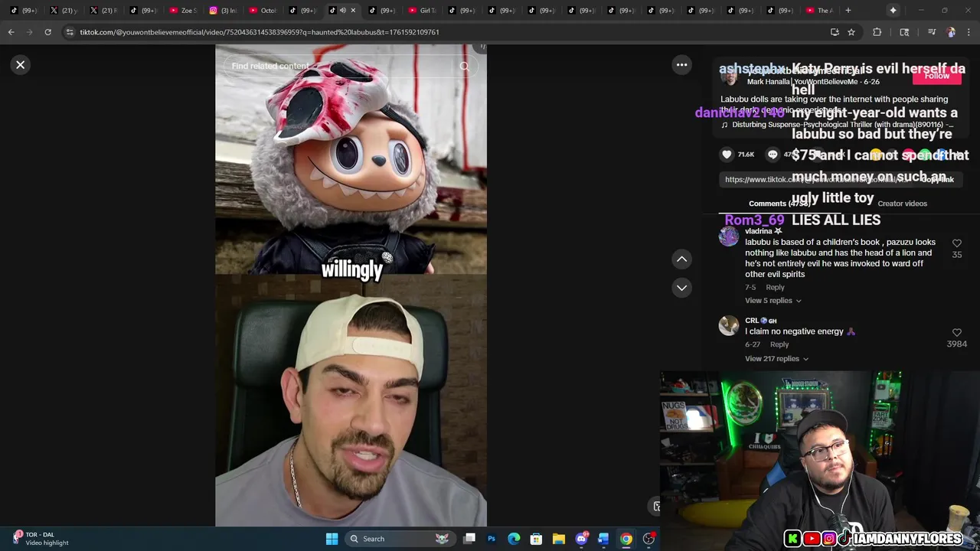Follow the video creator

[936, 76]
